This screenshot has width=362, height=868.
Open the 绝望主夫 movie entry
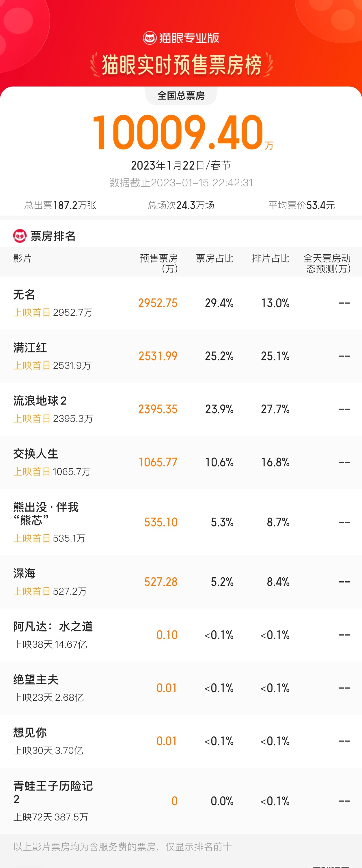tap(36, 680)
